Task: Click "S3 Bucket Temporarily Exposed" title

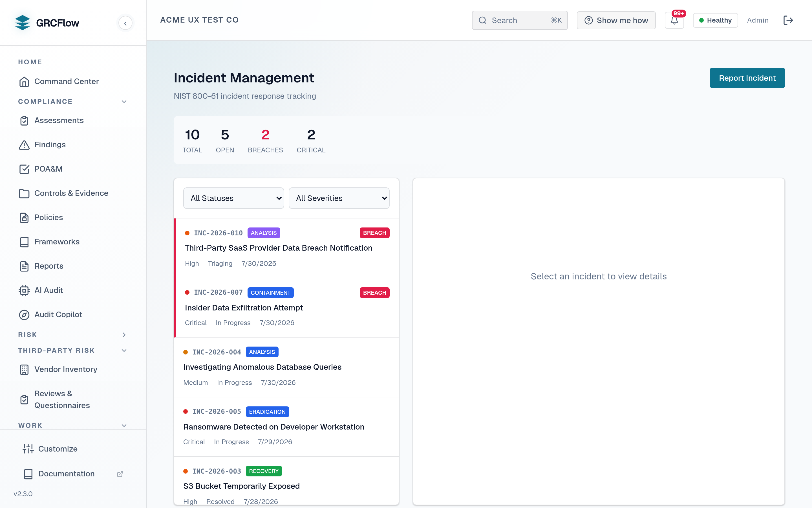Action: 241,486
